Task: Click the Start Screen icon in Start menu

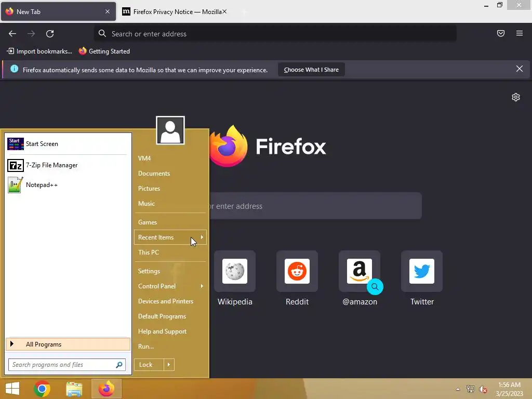Action: (x=15, y=144)
